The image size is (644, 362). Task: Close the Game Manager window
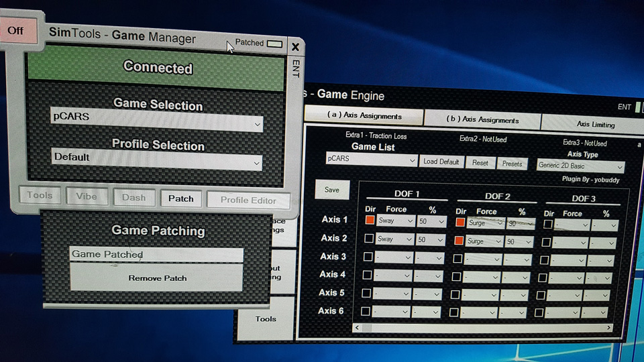(x=295, y=47)
